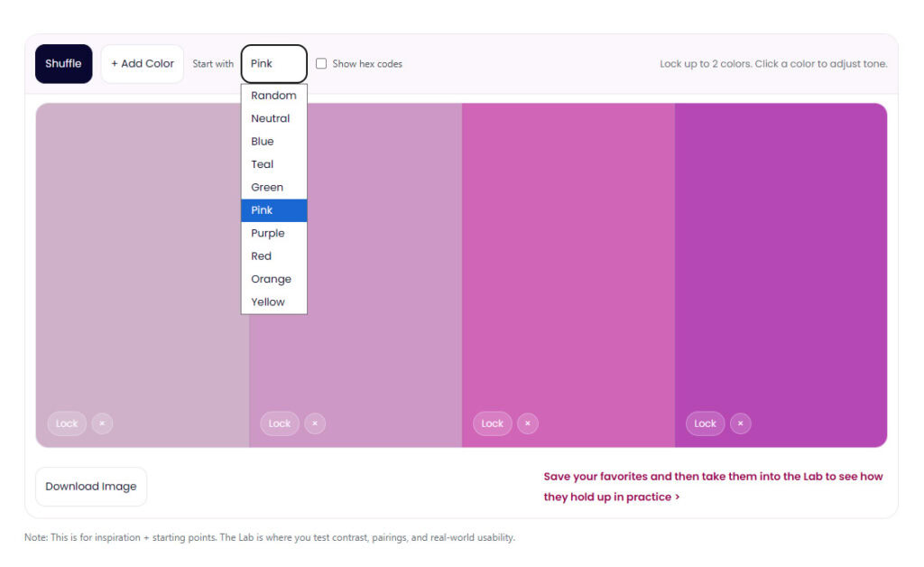This screenshot has height=567, width=924.
Task: Lock the rightmost purple color
Action: tap(705, 423)
